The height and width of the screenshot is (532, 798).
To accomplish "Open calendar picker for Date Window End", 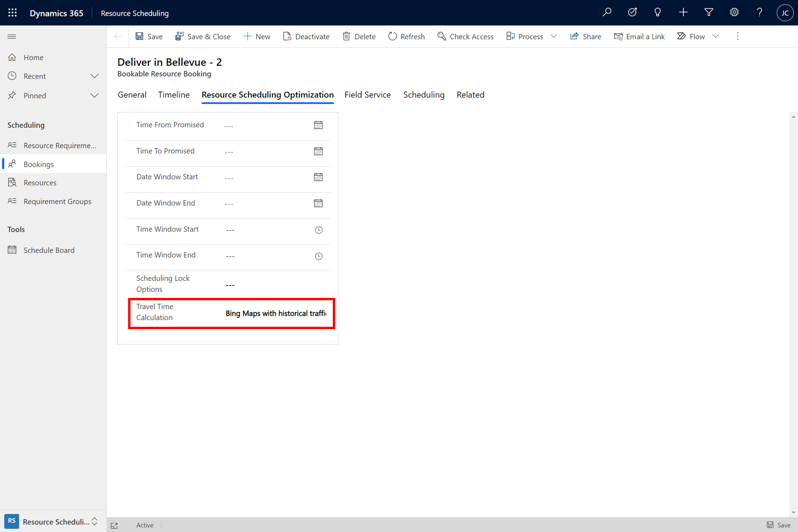I will pyautogui.click(x=318, y=203).
